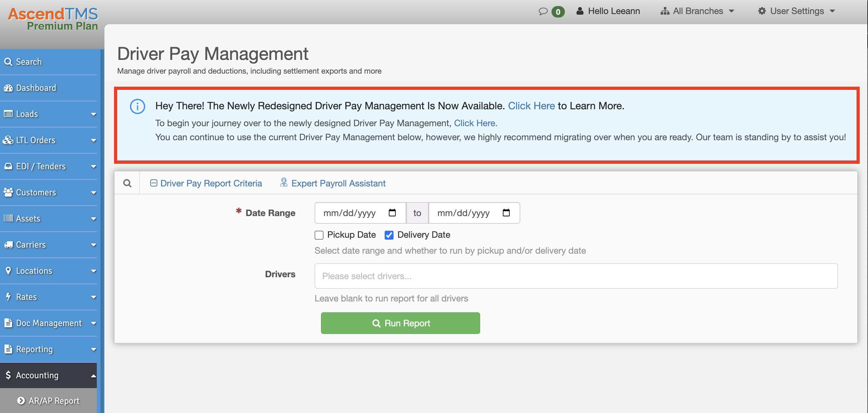Go to Dashboard in sidebar
The image size is (868, 413).
coord(48,88)
